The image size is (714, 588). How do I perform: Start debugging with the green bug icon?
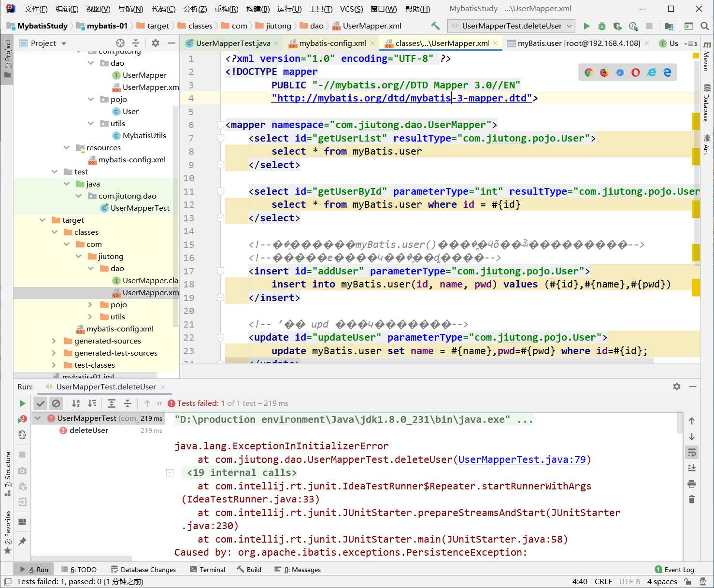[602, 26]
